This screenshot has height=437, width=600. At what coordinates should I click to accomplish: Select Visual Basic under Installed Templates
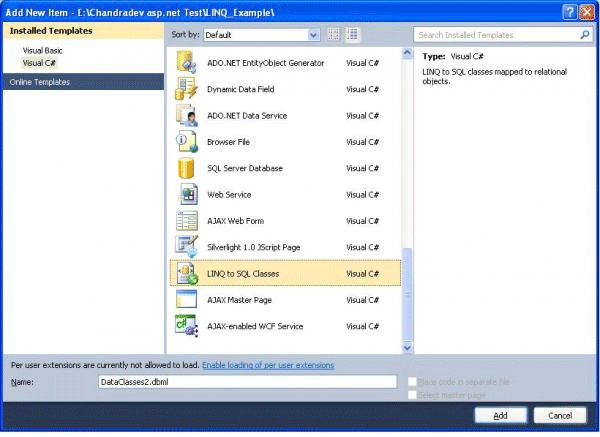coord(42,50)
